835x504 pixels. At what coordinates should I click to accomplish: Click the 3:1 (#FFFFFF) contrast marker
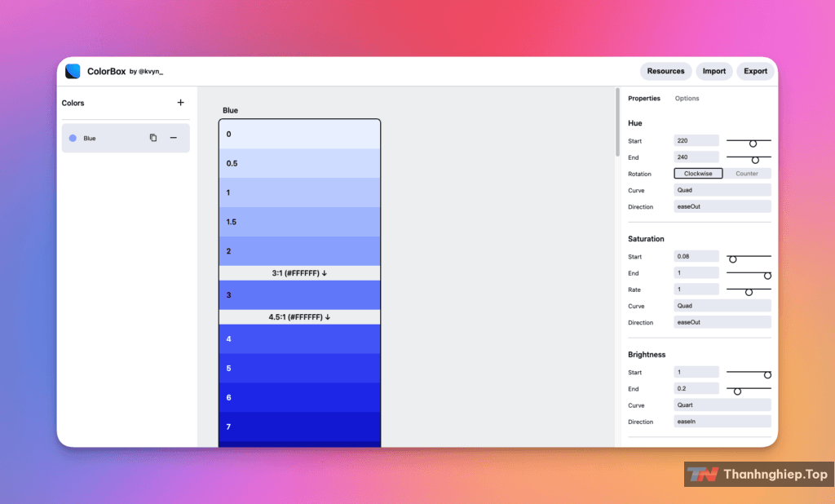(x=299, y=272)
